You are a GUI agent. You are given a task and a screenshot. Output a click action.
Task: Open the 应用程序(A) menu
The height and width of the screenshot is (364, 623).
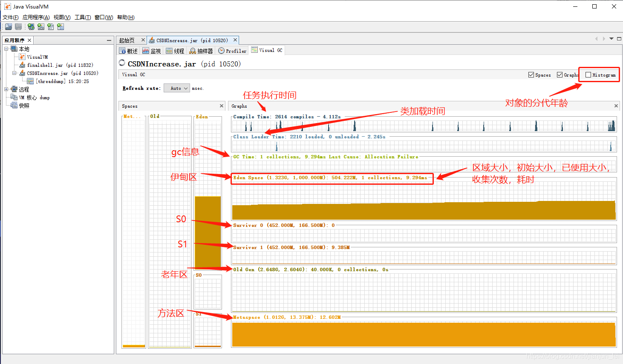[x=36, y=17]
